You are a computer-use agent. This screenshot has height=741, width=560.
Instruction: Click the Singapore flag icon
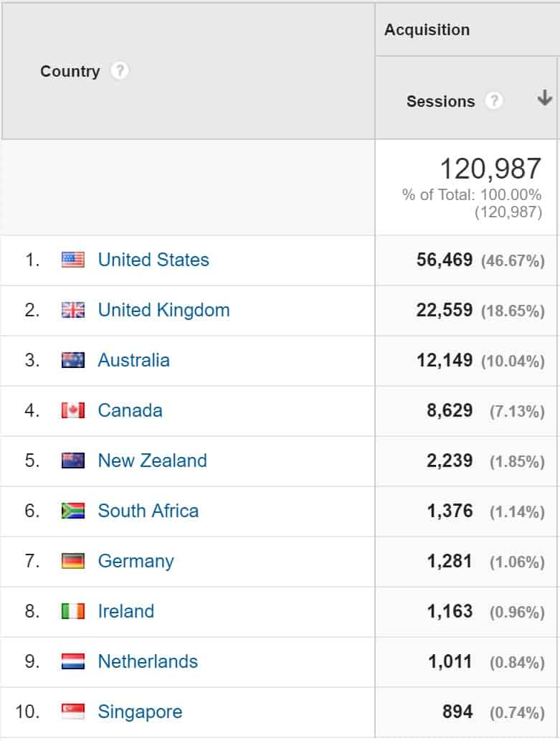(73, 711)
